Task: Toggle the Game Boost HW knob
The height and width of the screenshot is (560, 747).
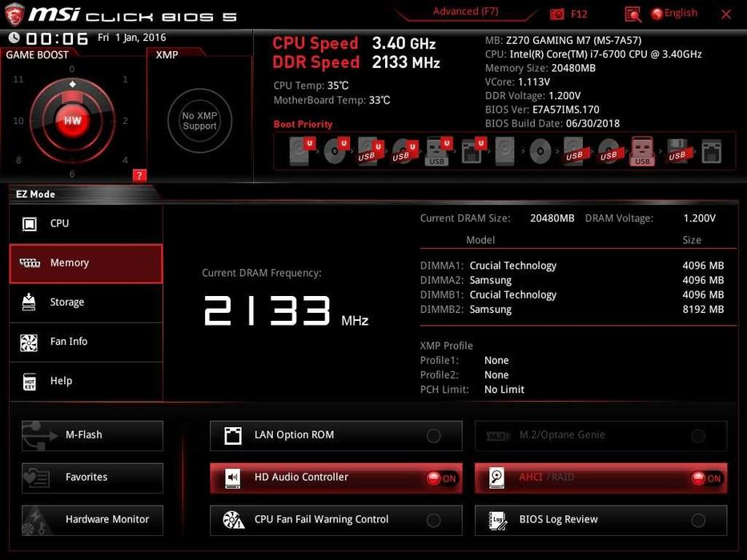Action: 72,121
